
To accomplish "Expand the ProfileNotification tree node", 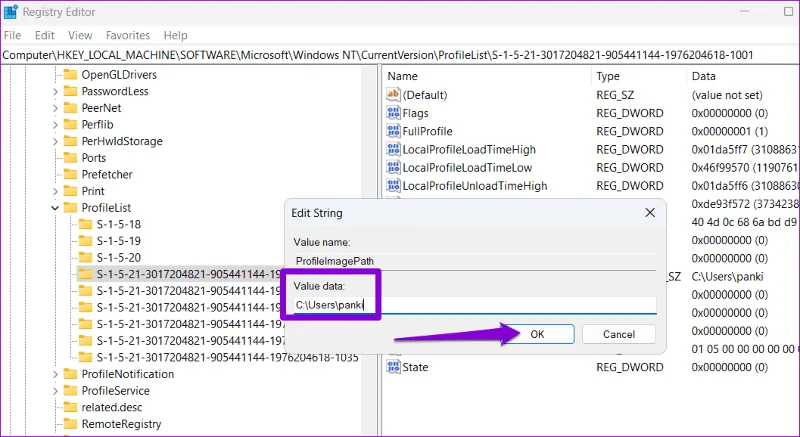I will click(55, 374).
